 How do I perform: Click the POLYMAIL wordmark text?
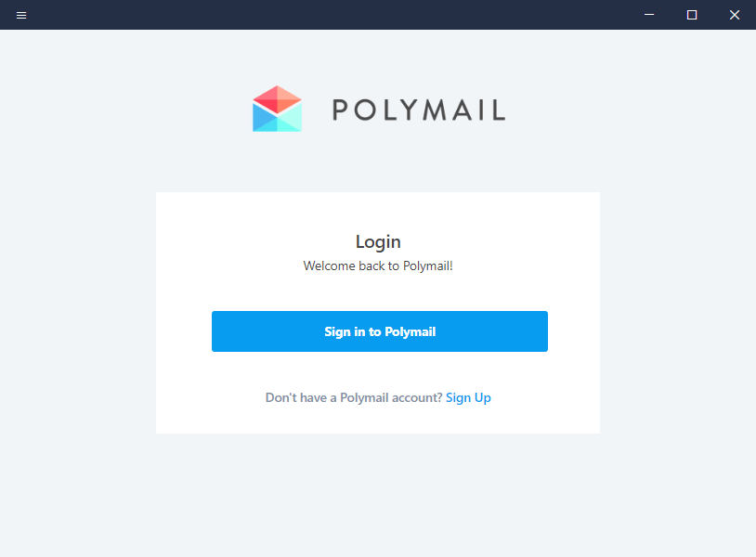coord(419,110)
